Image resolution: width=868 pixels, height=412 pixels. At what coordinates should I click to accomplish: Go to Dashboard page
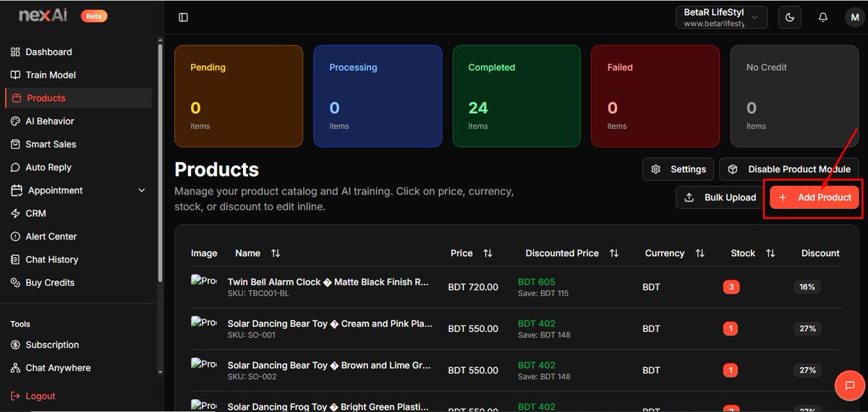coord(78,52)
